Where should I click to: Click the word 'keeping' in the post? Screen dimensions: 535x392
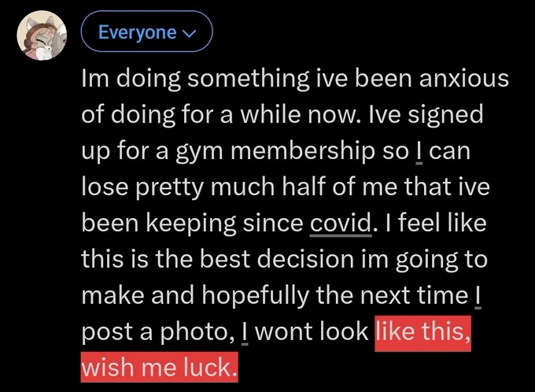192,224
